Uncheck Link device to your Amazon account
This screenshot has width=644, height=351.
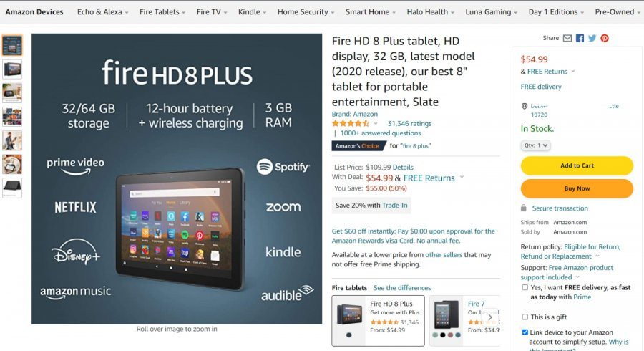(x=525, y=332)
